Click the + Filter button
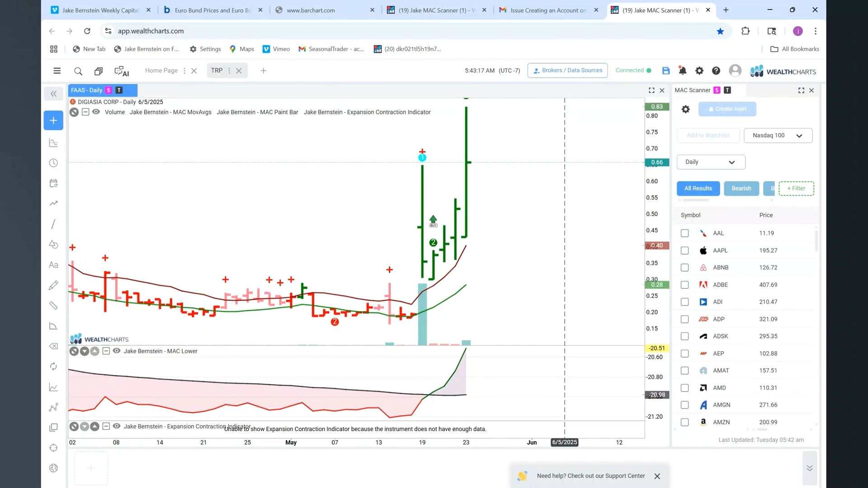The height and width of the screenshot is (488, 868). point(796,188)
